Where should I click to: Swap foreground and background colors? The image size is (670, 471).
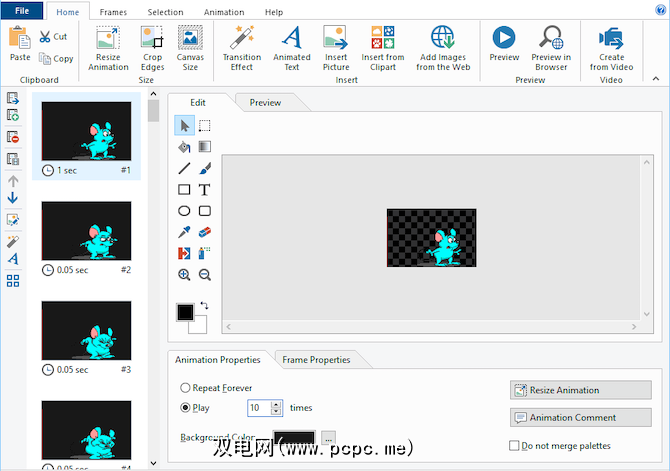click(204, 306)
